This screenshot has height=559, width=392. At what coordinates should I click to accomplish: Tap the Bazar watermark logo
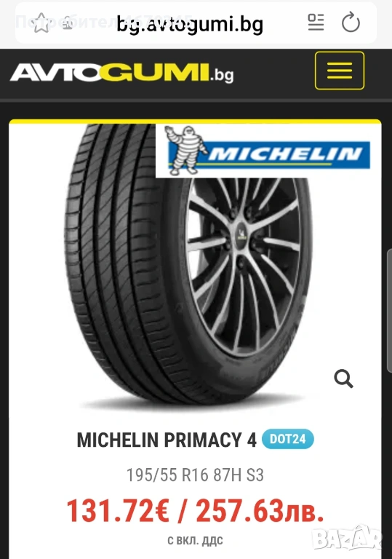(x=348, y=539)
